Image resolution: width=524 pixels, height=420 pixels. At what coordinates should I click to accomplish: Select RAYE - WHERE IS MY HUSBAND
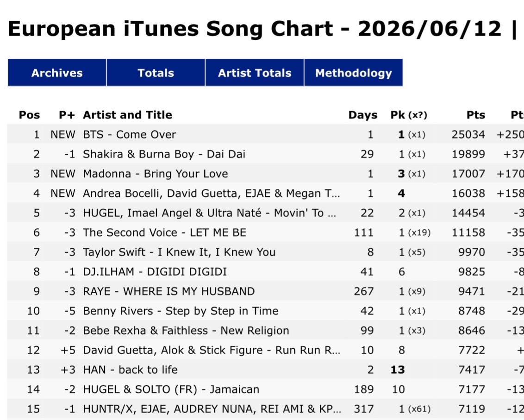tap(169, 291)
